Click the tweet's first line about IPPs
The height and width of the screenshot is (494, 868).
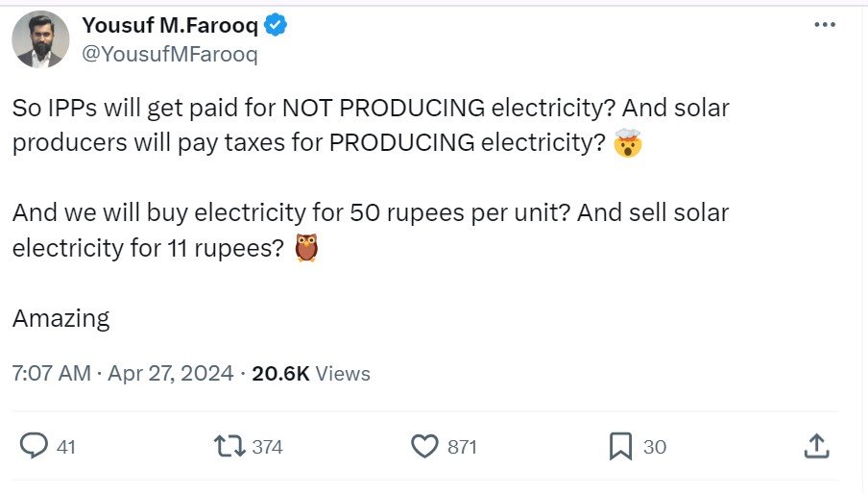(371, 108)
